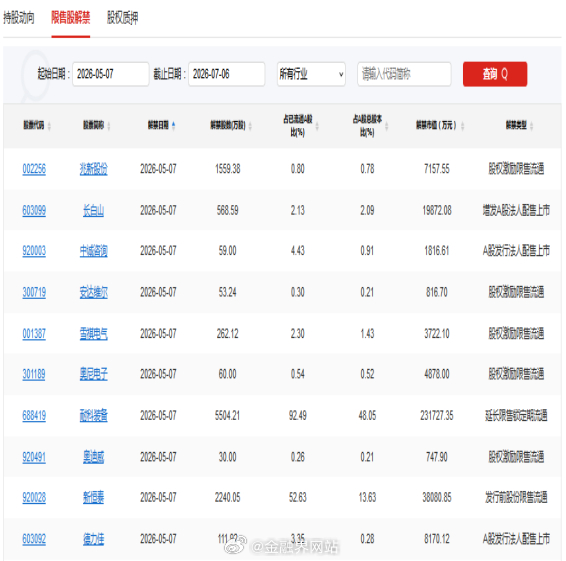
Task: Sort by stock name column arrows
Action: click(x=109, y=126)
